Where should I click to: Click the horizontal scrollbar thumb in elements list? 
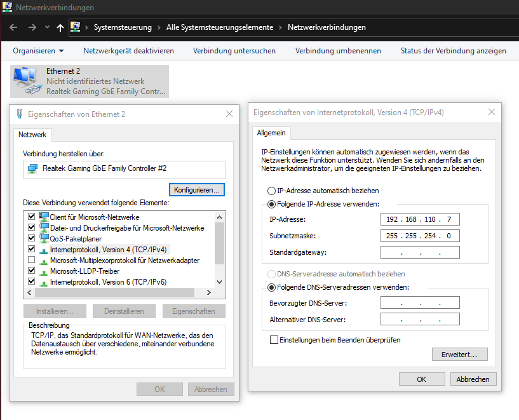114,292
